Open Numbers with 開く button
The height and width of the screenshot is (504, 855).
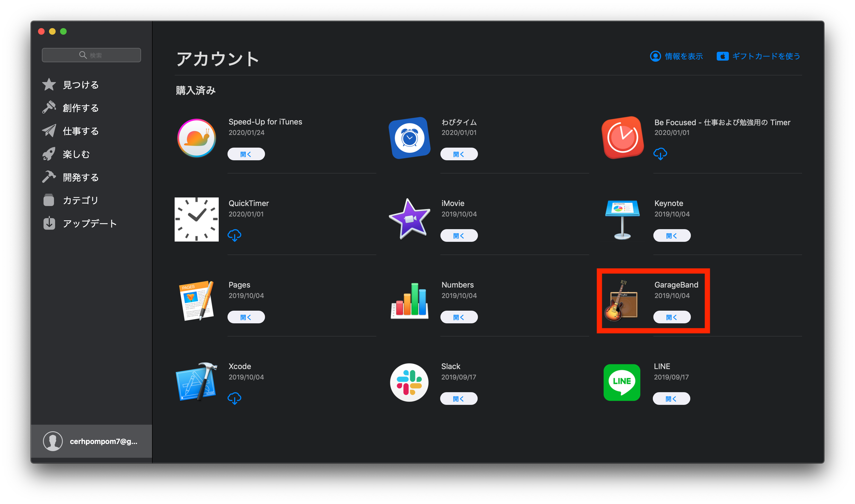tap(459, 317)
